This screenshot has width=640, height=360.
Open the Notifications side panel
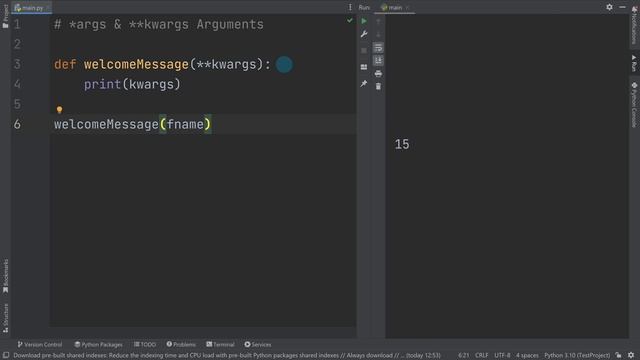(x=634, y=25)
